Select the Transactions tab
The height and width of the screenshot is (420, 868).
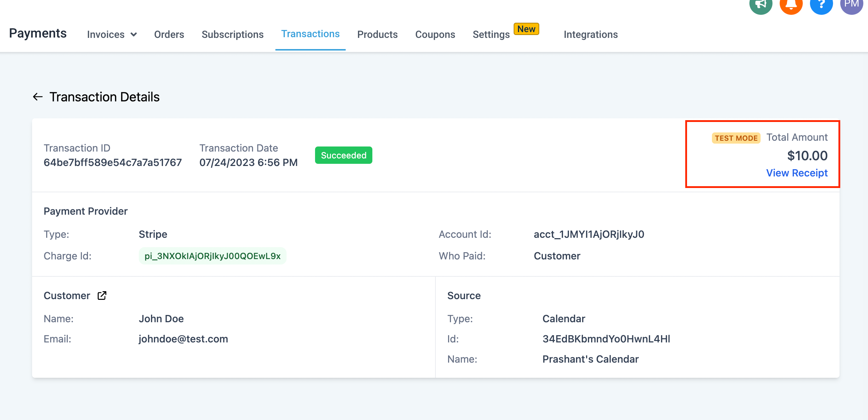click(x=310, y=34)
